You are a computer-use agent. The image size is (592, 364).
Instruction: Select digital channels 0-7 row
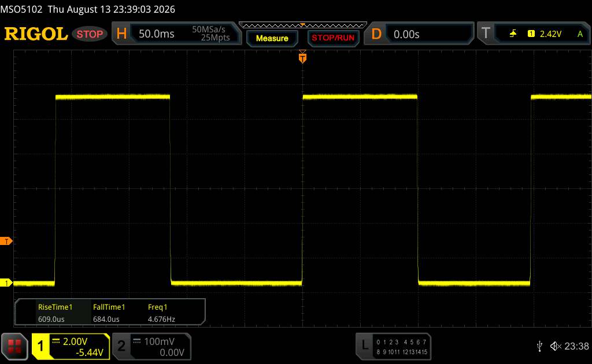click(x=401, y=342)
